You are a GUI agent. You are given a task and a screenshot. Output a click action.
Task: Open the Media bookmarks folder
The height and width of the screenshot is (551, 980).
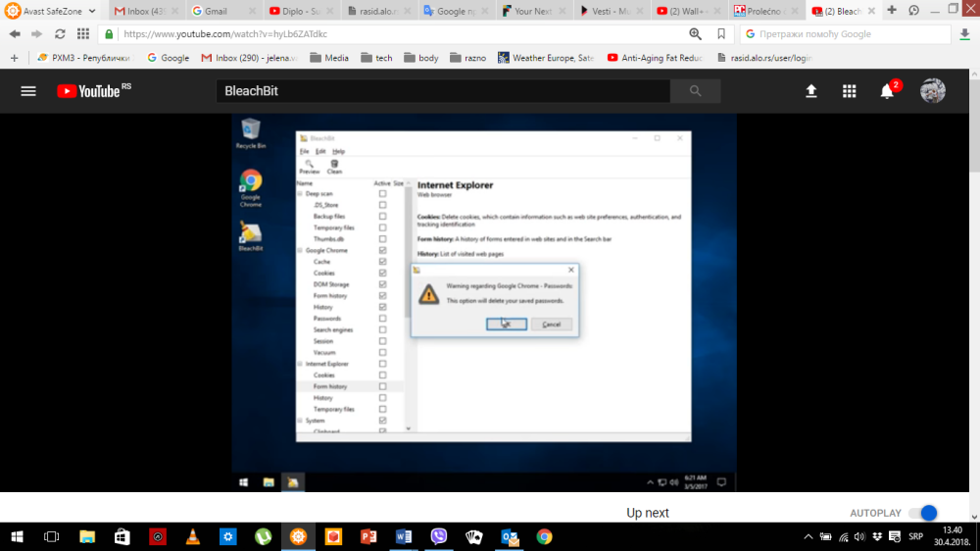[x=328, y=58]
